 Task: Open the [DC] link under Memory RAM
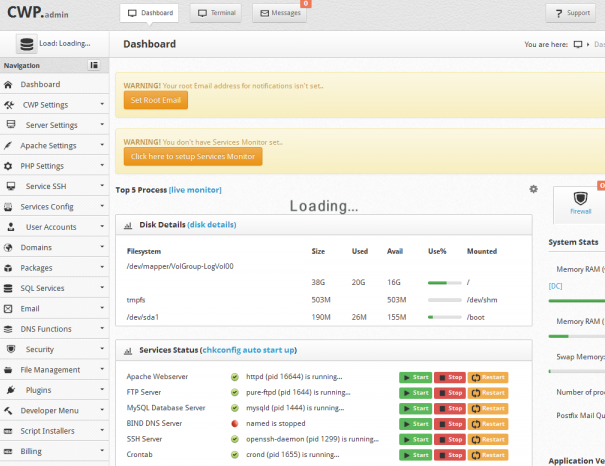click(x=555, y=286)
